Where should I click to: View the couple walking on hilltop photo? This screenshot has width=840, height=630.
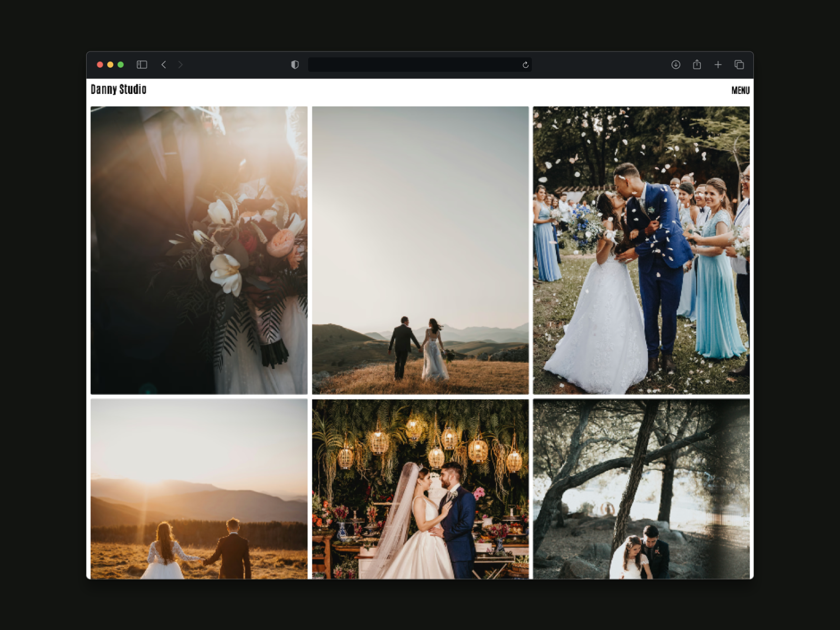pyautogui.click(x=420, y=250)
